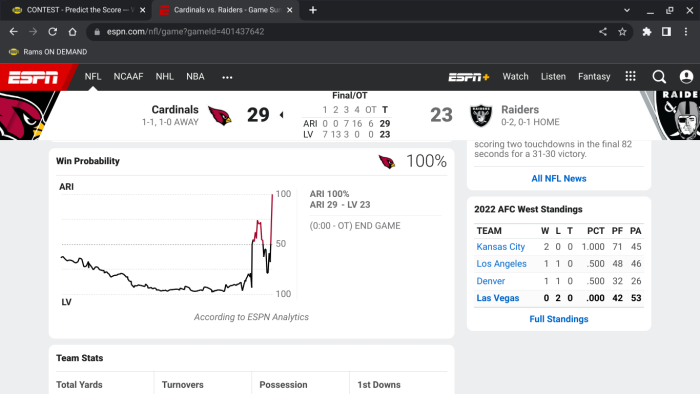Viewport: 700px width, 394px height.
Task: Open the tab search chevron dropdown
Action: tap(627, 10)
